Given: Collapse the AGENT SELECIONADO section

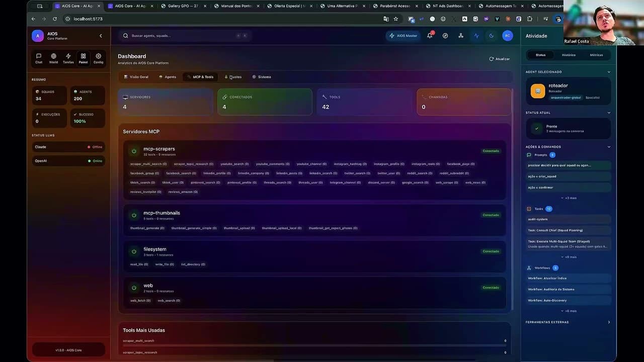Looking at the screenshot, I should 609,71.
